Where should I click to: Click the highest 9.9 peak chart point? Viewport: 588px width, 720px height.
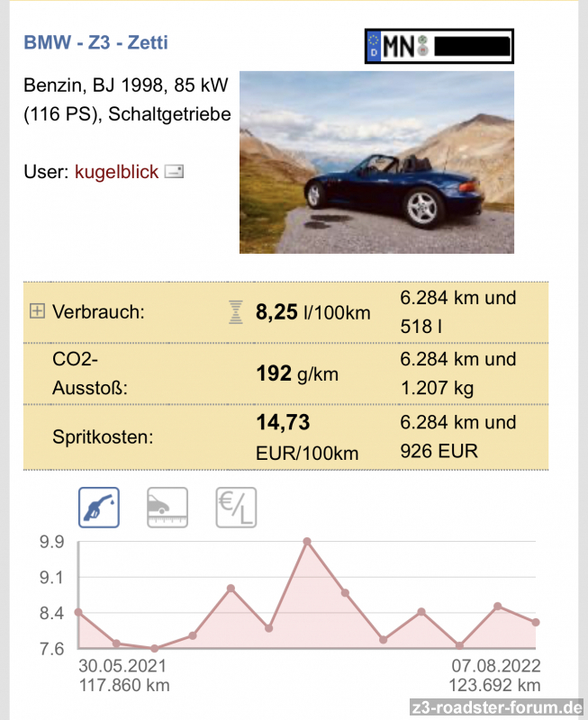307,542
